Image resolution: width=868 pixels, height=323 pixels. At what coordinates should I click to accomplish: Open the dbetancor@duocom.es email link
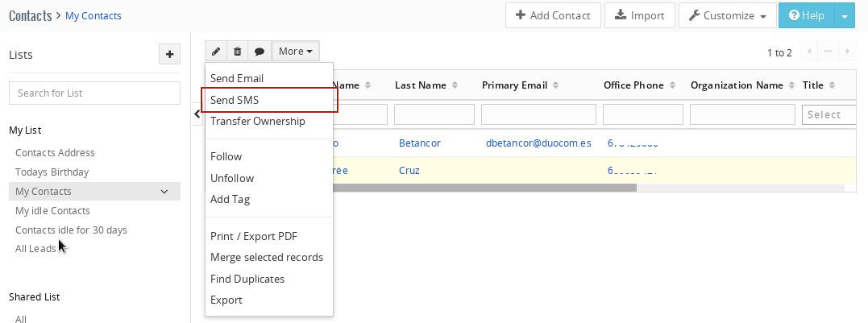538,143
